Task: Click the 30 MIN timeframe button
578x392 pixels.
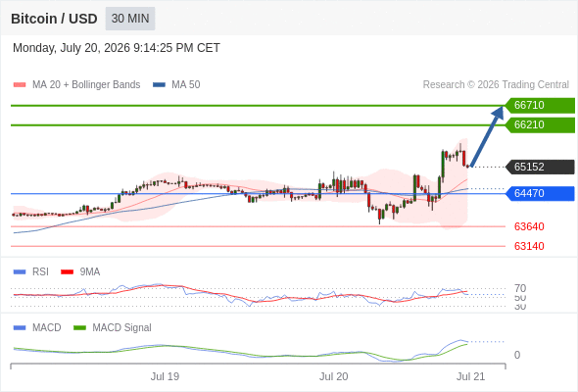Action: (x=130, y=19)
